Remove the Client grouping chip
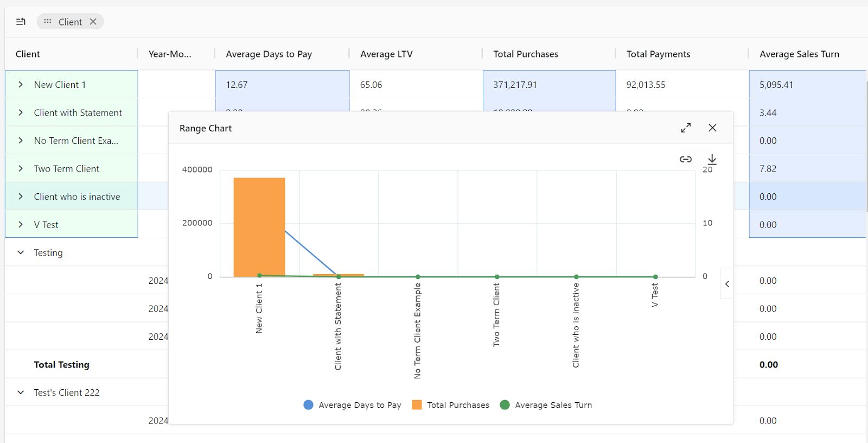868x443 pixels. click(x=93, y=22)
